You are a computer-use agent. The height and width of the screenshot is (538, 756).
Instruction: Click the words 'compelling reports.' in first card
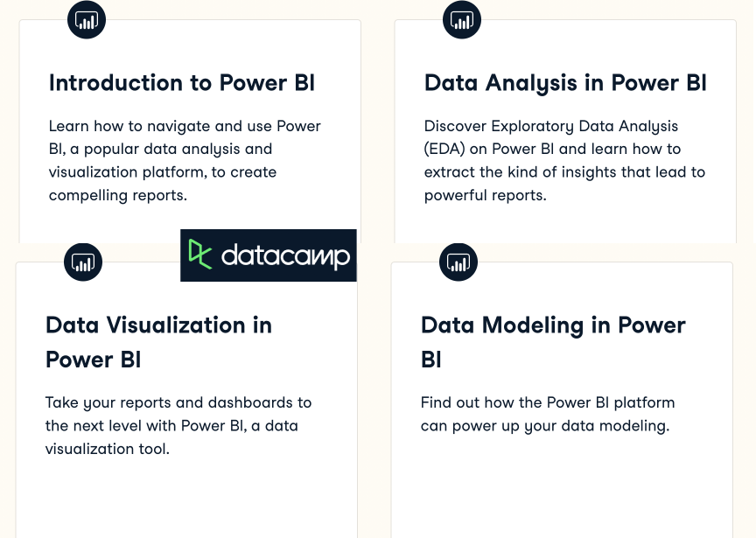click(x=117, y=196)
